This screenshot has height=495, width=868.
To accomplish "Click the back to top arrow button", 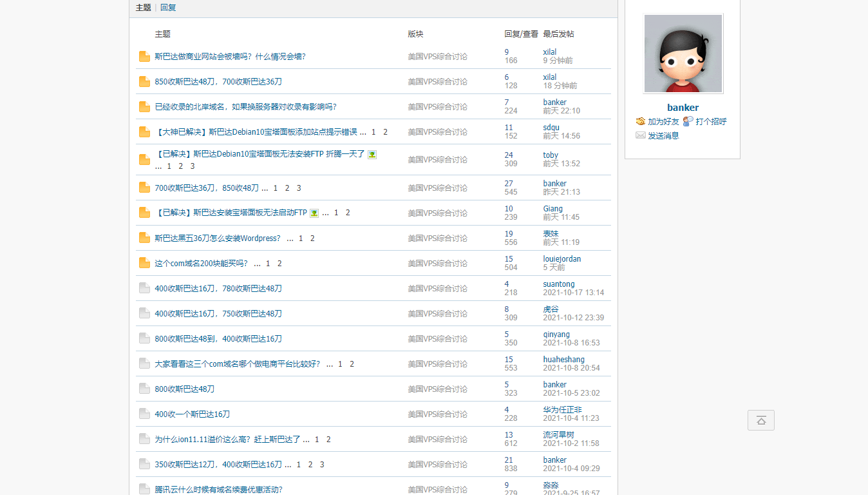I will 761,420.
